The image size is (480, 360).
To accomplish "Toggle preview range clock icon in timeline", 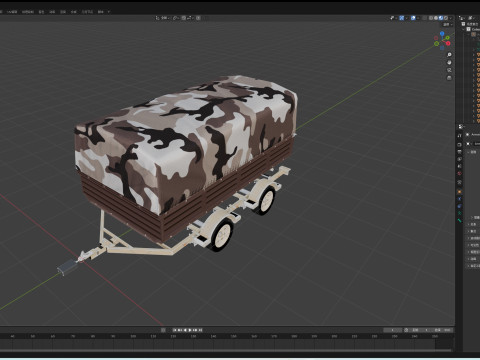I will (x=406, y=330).
